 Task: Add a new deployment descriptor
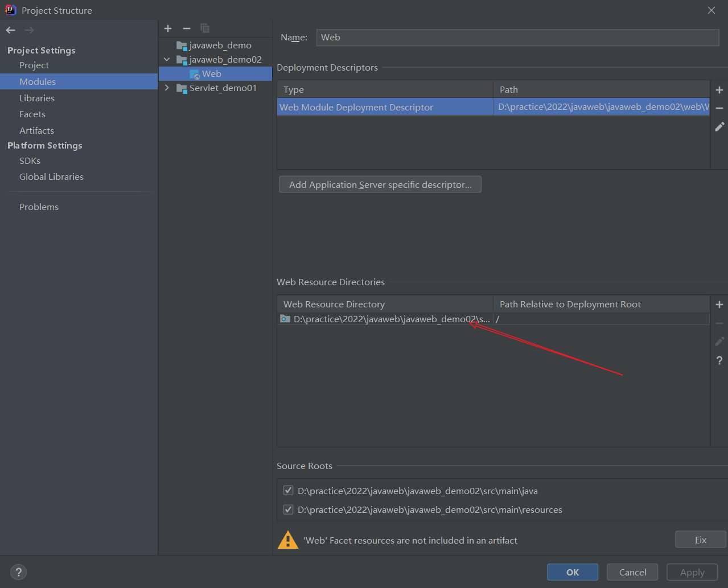(x=719, y=90)
